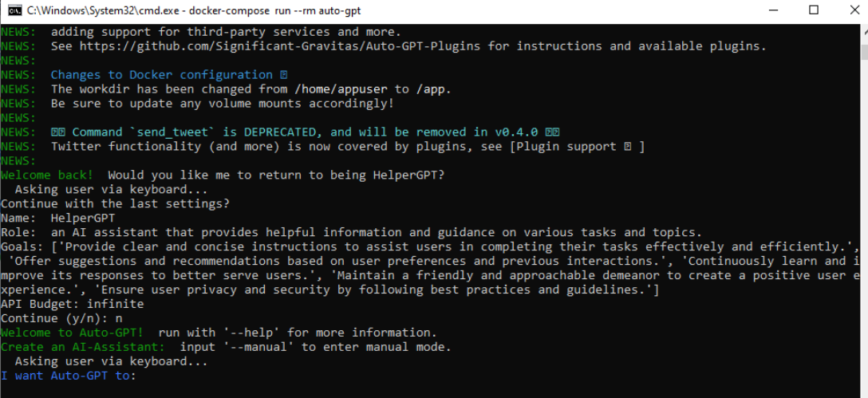Click the 'Welcome back!' green text
Screen dimensions: 868x398
click(47, 175)
